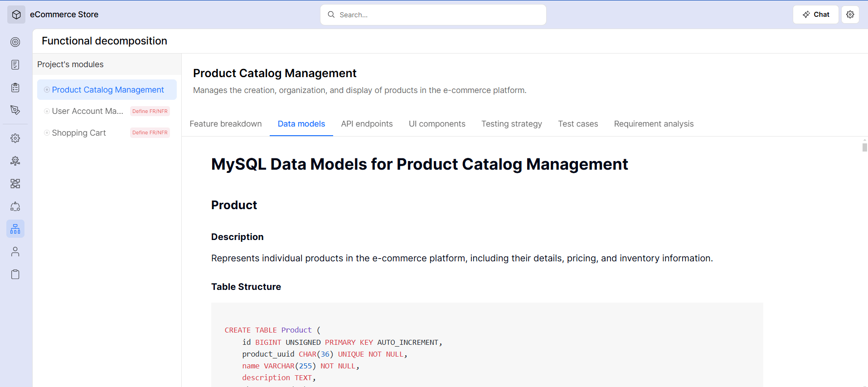
Task: Click the CREATE TABLE Product code line
Action: point(272,330)
